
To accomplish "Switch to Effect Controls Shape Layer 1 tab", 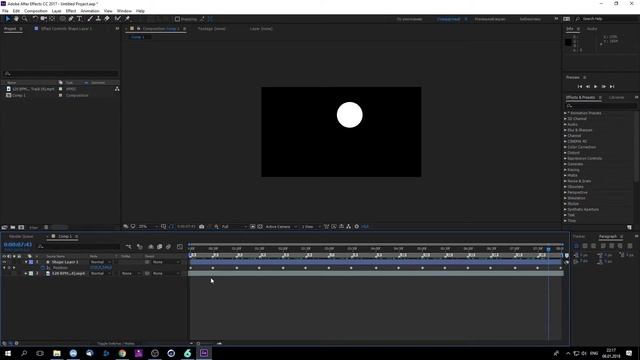I will pos(66,29).
